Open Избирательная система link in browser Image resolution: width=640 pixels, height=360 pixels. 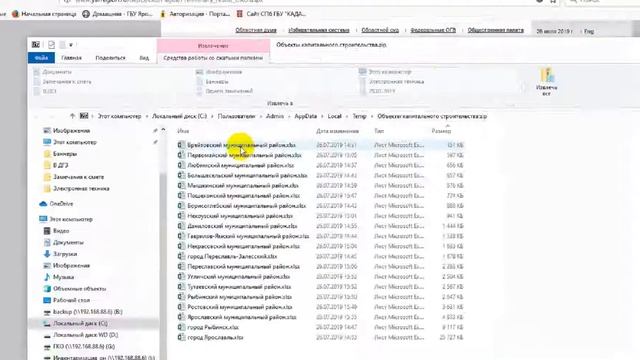pyautogui.click(x=319, y=30)
